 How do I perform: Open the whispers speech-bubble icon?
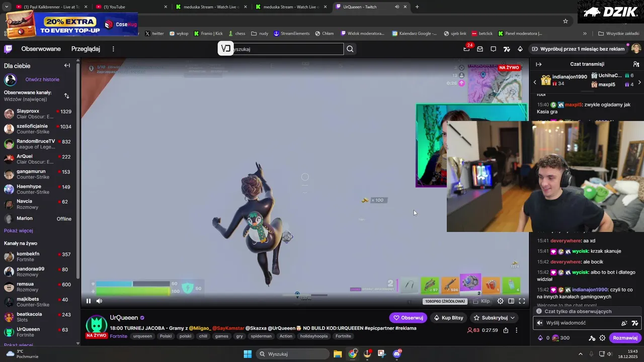click(494, 49)
